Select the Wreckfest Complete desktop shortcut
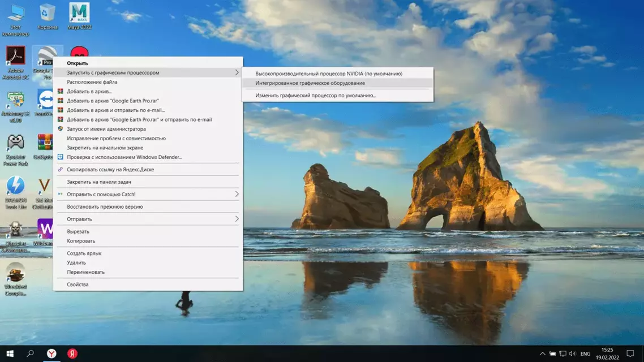The height and width of the screenshot is (362, 644). (x=16, y=279)
